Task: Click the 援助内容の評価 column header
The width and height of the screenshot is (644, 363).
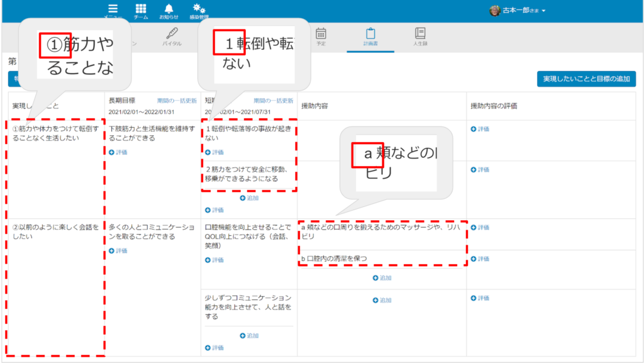Action: (494, 106)
